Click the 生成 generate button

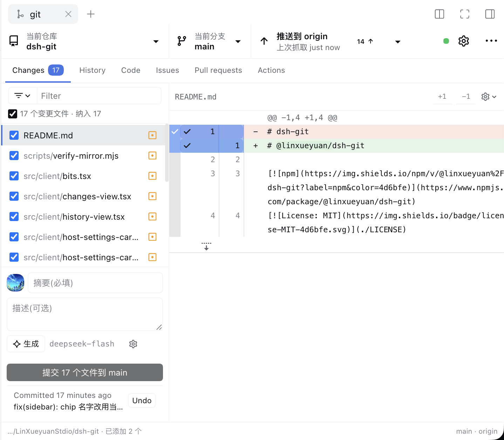click(26, 344)
